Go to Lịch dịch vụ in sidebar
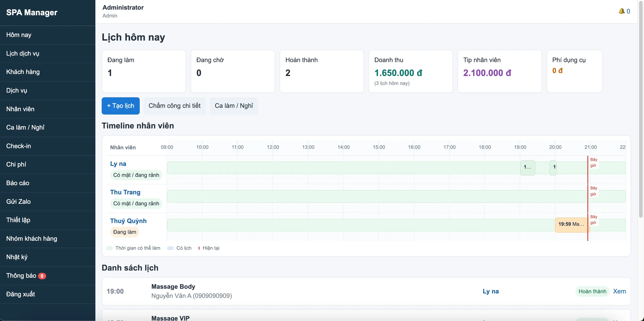Screen dimensions: 644x321 (x=47, y=54)
